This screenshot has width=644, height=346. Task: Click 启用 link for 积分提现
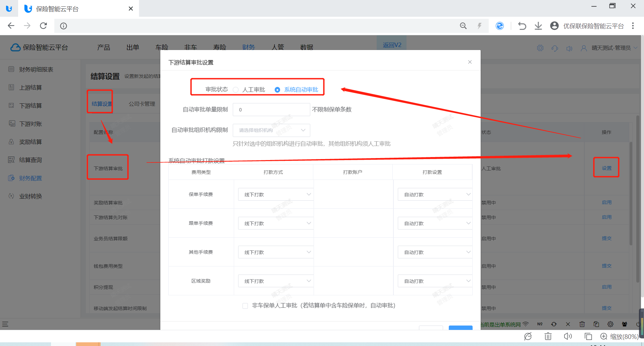pos(606,287)
